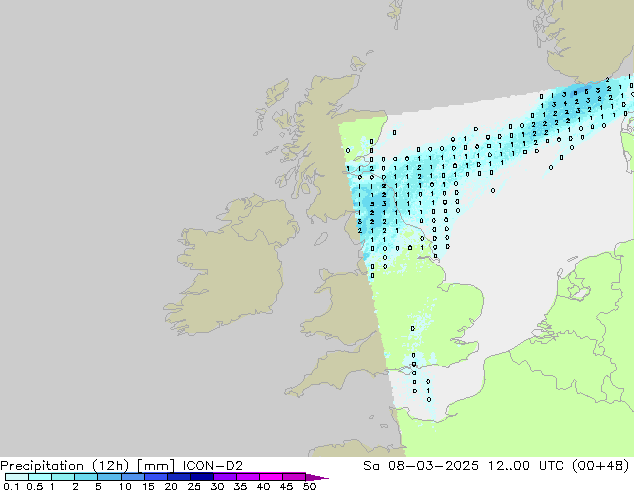The image size is (634, 490).
Task: Click the '10' legend scale label
Action: click(x=125, y=486)
